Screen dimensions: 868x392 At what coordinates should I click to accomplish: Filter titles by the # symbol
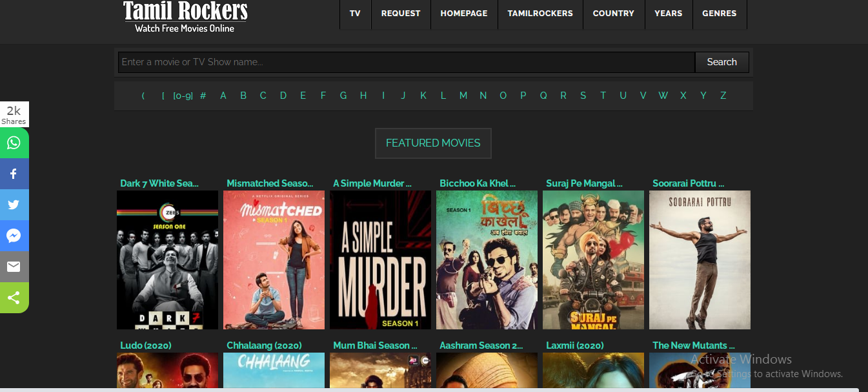tap(203, 96)
